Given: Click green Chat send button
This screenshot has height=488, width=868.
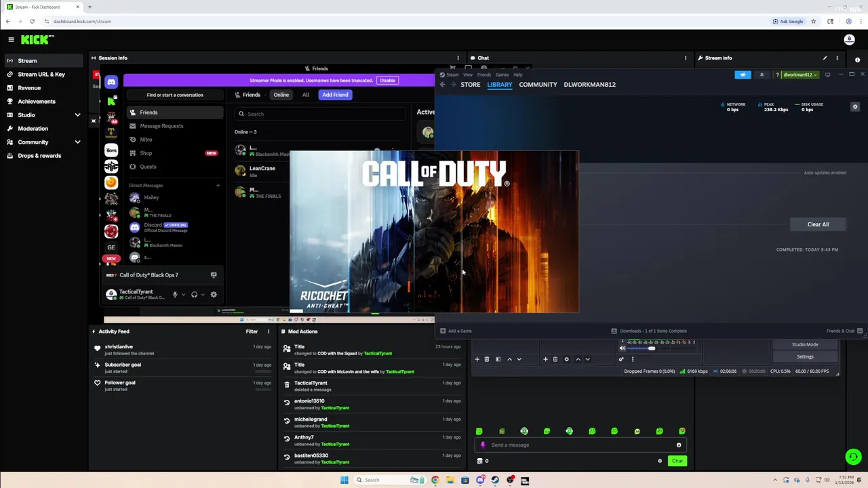Looking at the screenshot, I should click(x=677, y=461).
